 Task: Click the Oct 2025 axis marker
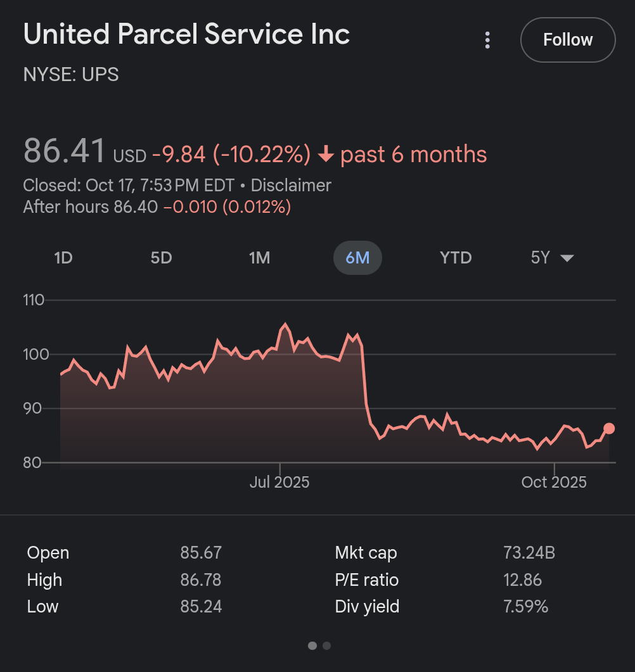pos(554,482)
